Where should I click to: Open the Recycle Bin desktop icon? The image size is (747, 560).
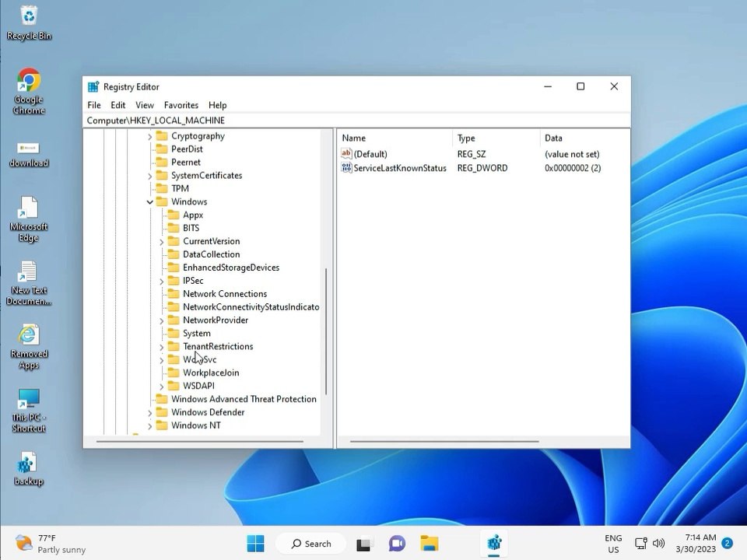click(x=29, y=23)
